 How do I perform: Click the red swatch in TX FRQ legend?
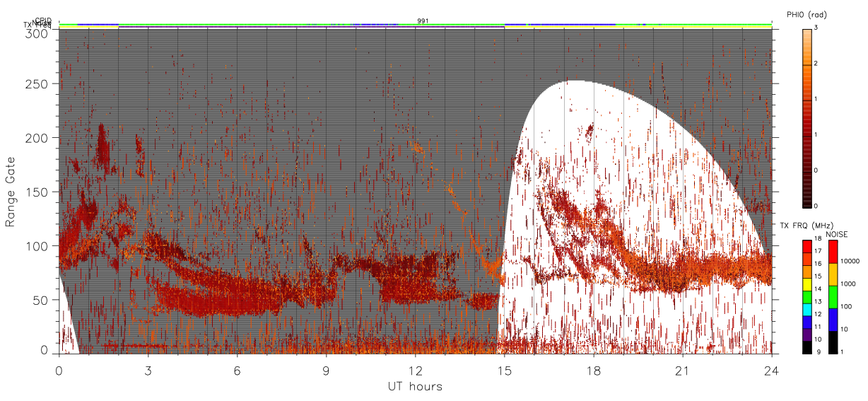tap(807, 247)
